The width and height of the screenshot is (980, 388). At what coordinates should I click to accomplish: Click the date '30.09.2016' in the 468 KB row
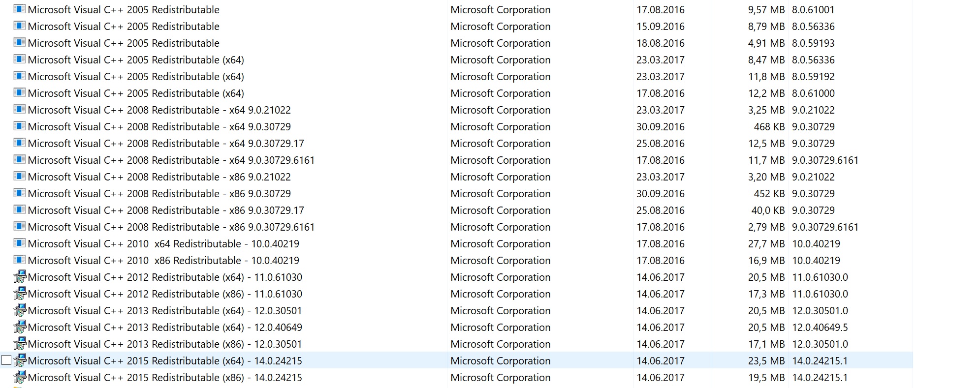(x=661, y=127)
